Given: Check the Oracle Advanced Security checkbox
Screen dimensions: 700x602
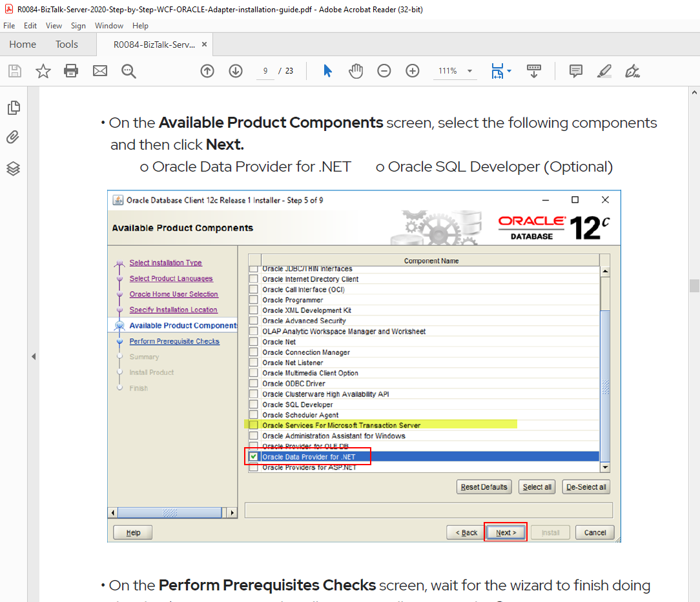Looking at the screenshot, I should [254, 321].
